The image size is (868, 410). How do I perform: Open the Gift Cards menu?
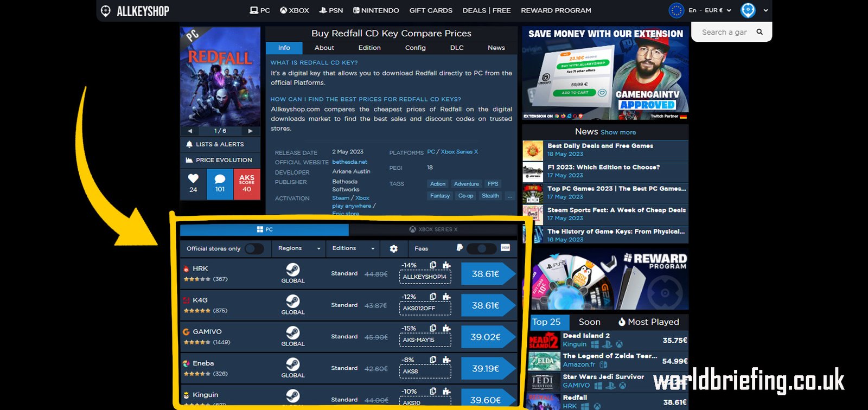[431, 10]
